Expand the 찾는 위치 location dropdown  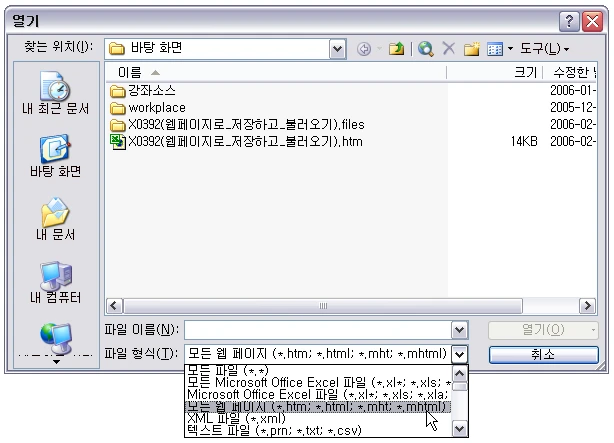coord(337,49)
